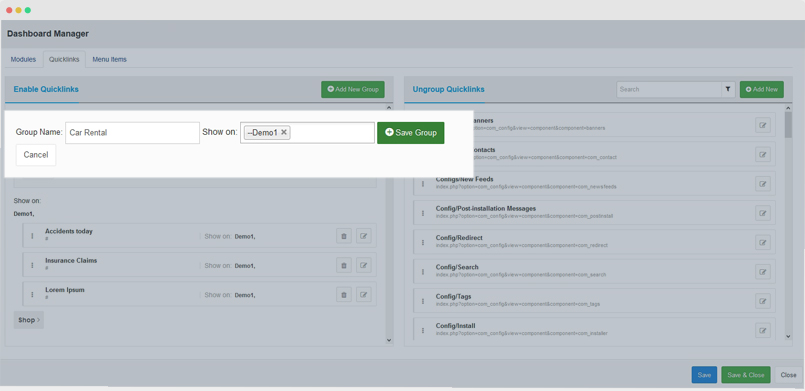
Task: Click the Ungroup Quicklinks heading
Action: pyautogui.click(x=448, y=89)
